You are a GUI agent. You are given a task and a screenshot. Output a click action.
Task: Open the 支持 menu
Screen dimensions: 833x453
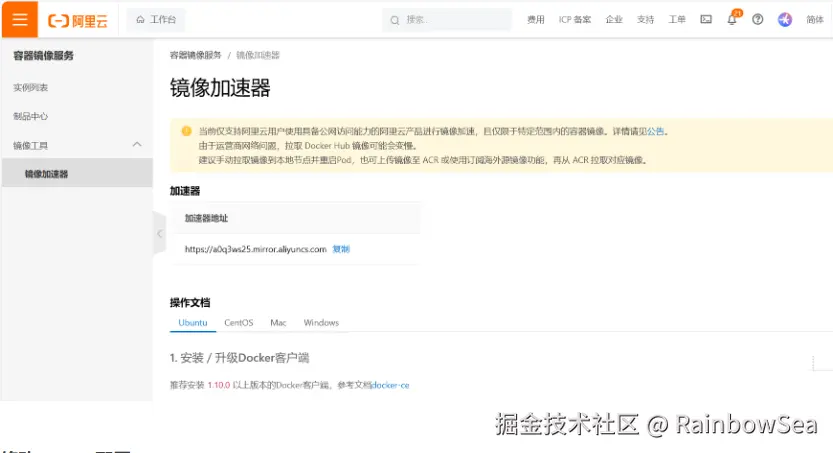click(645, 20)
